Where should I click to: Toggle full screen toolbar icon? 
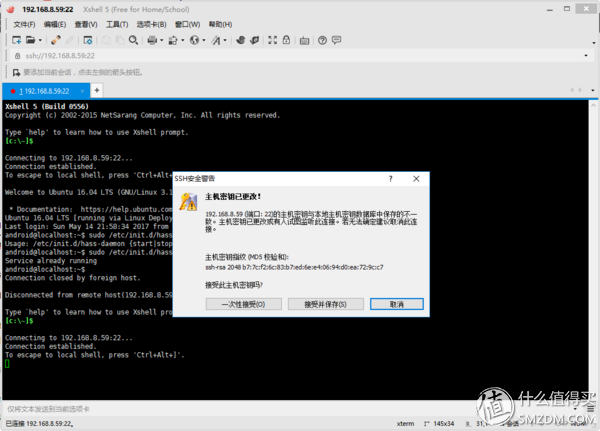[272, 40]
